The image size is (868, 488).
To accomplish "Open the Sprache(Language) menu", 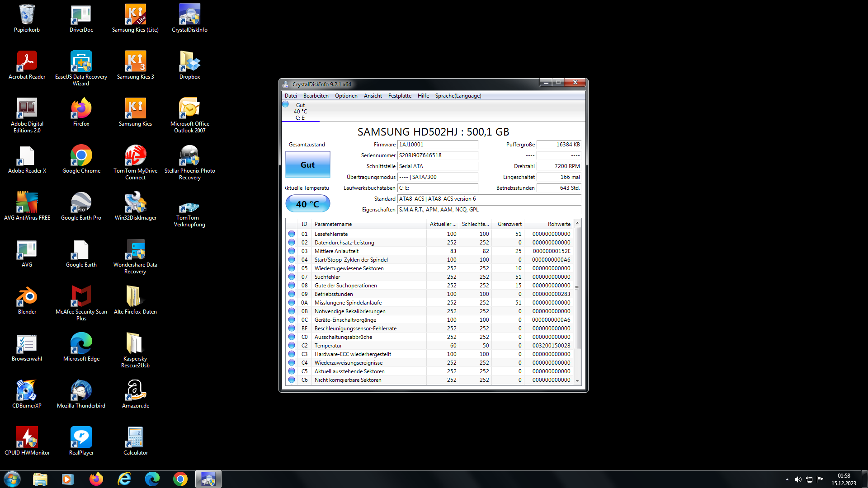I will click(x=458, y=96).
